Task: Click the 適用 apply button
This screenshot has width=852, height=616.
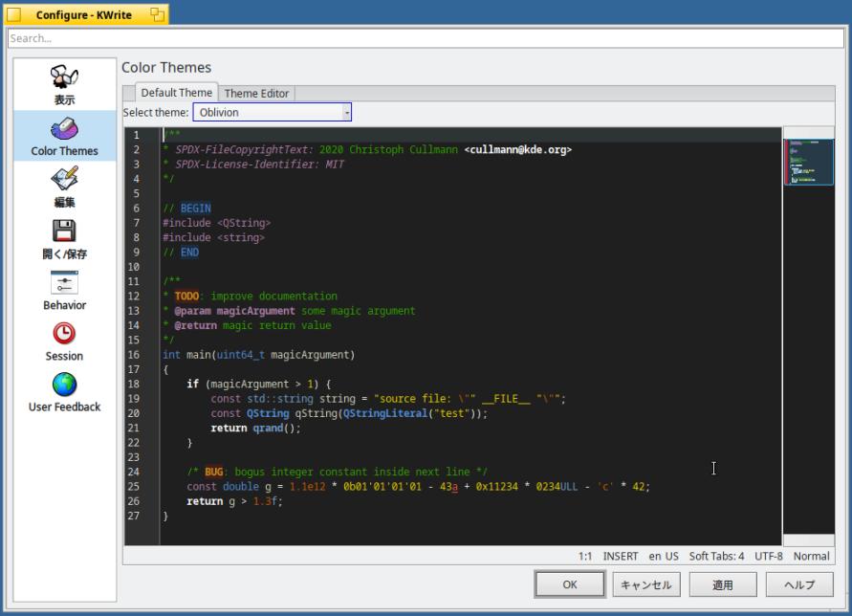Action: (x=723, y=584)
